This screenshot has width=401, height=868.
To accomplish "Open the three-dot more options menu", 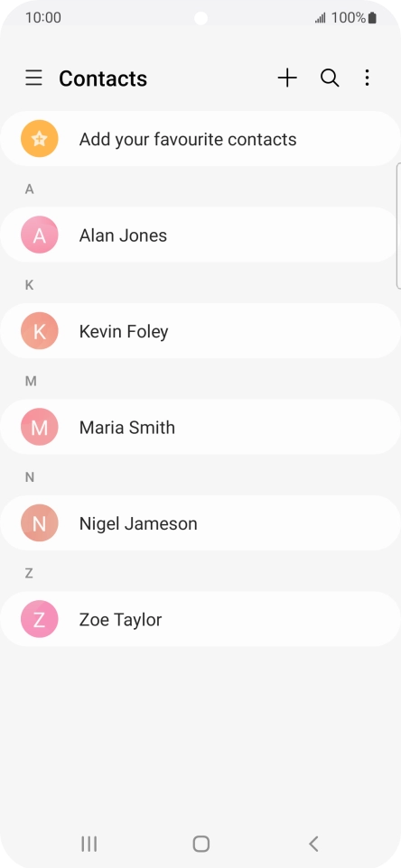I will coord(367,78).
